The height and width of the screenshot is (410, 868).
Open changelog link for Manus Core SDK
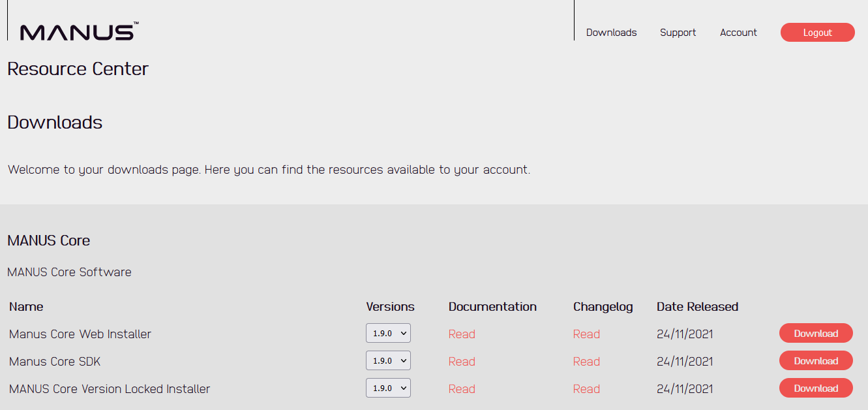586,362
